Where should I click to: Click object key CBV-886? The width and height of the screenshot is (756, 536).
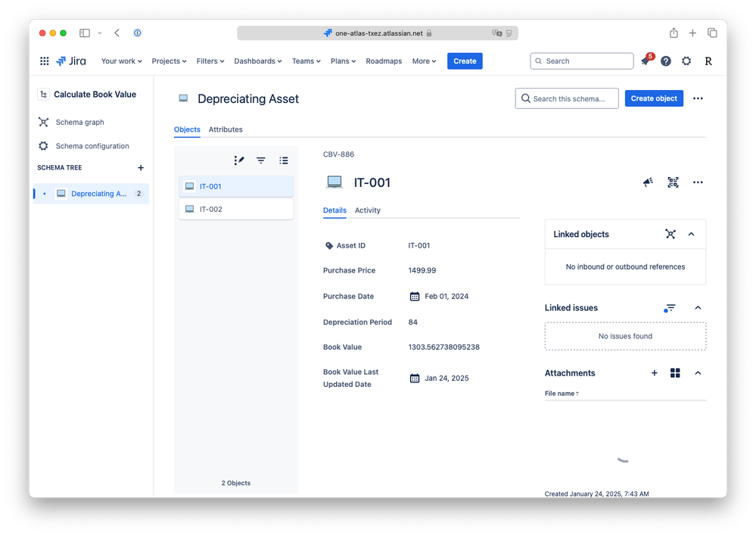[338, 154]
